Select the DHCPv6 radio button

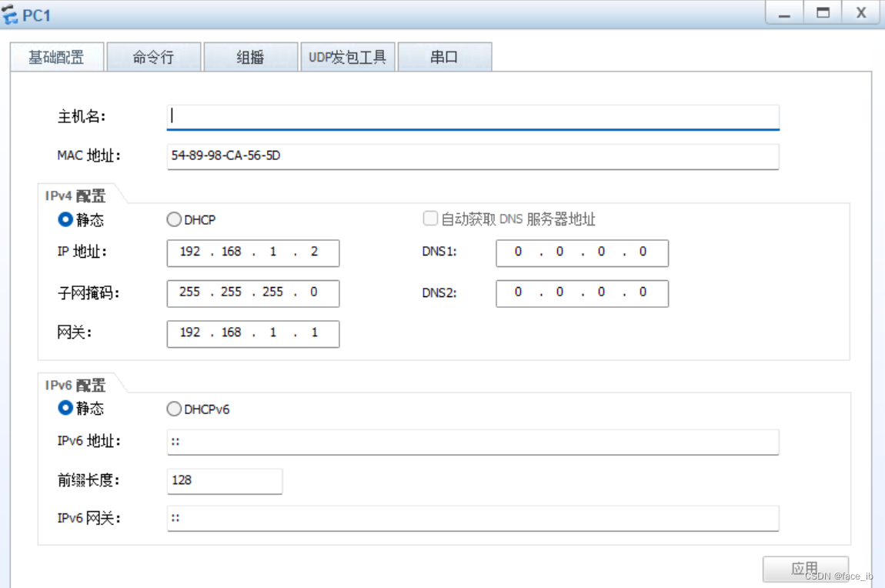tap(174, 409)
